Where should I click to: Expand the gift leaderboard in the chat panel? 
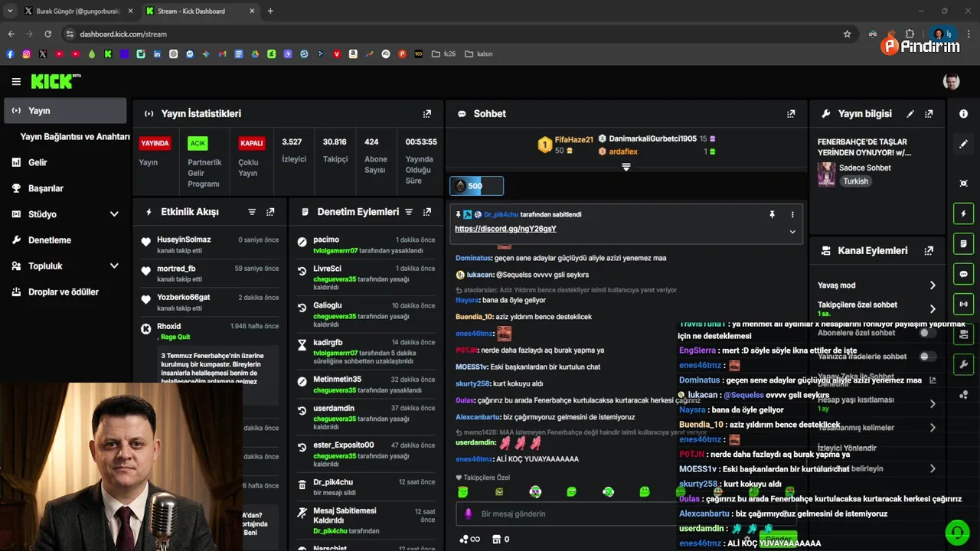pos(626,167)
